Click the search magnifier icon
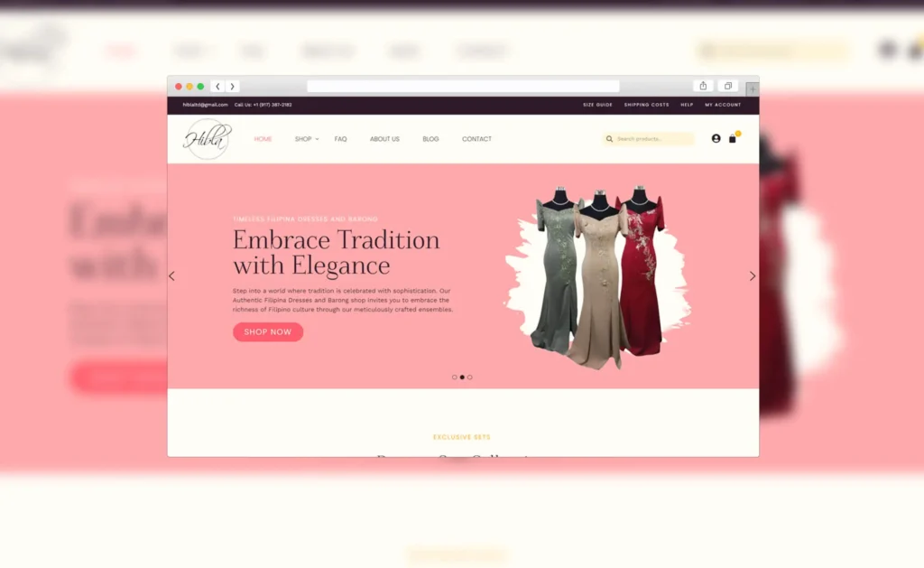 [610, 139]
